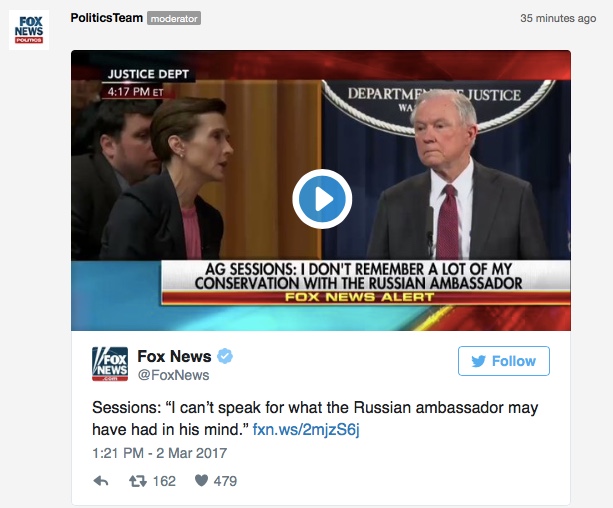This screenshot has width=613, height=508.
Task: Click the reply arrow icon
Action: [101, 481]
